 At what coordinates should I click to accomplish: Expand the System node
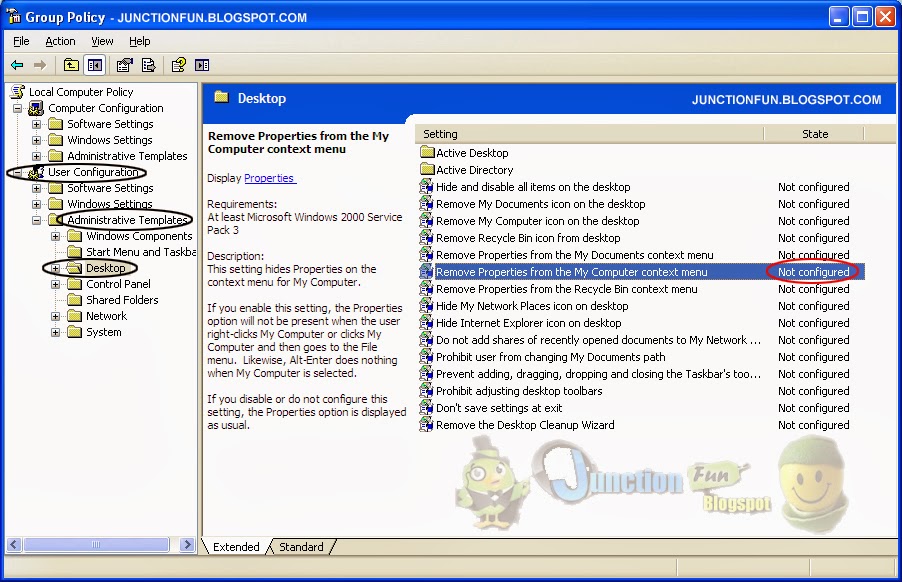[x=56, y=332]
